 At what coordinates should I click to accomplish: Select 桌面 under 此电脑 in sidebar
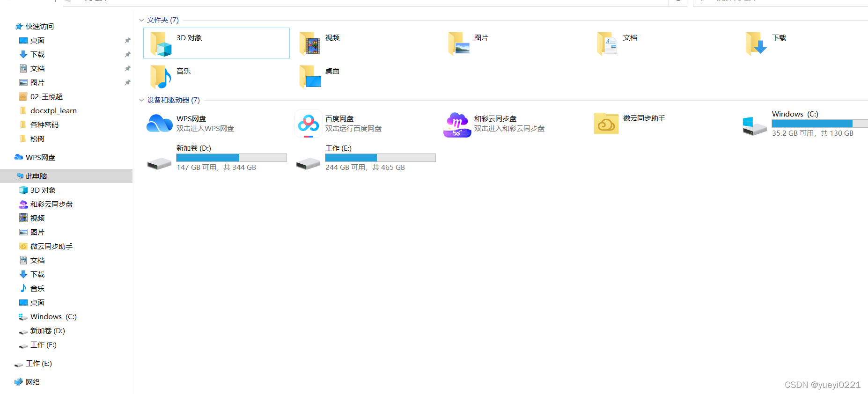pos(37,302)
